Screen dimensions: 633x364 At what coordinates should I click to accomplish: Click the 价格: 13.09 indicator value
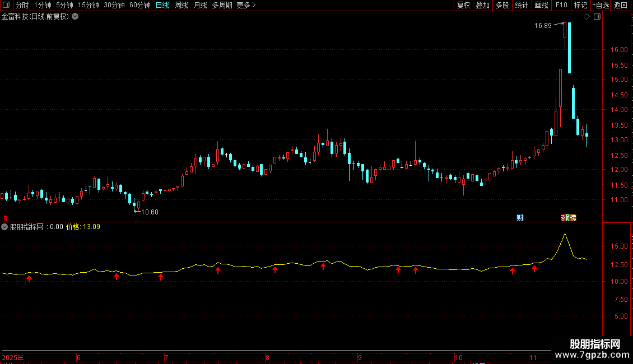[x=83, y=227]
